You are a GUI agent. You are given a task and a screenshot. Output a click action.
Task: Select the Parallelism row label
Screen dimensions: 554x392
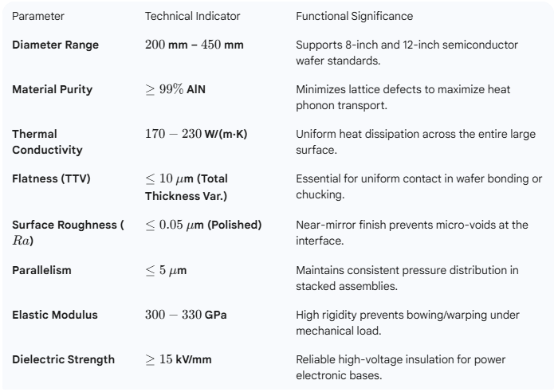[41, 270]
